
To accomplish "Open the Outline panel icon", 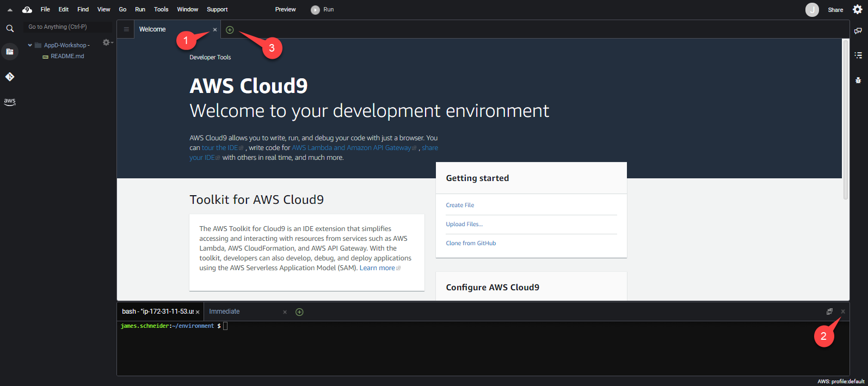I will click(858, 55).
